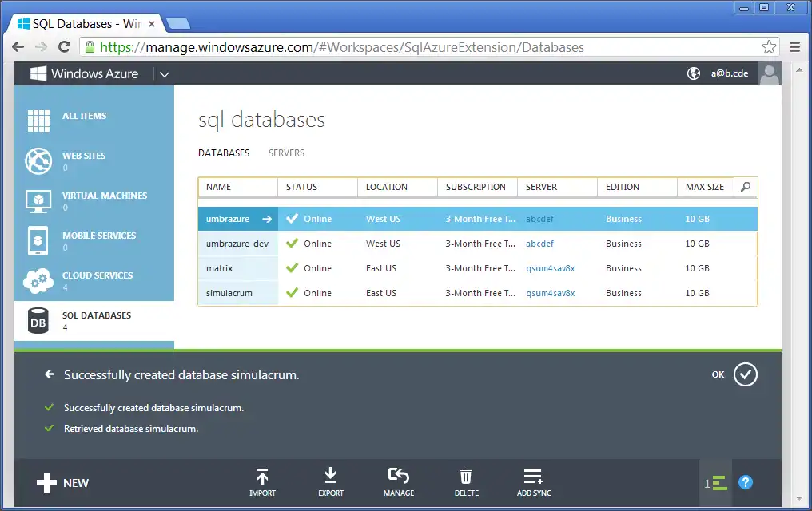Viewport: 812px width, 511px height.
Task: Go back using browser back arrow
Action: pyautogui.click(x=18, y=47)
